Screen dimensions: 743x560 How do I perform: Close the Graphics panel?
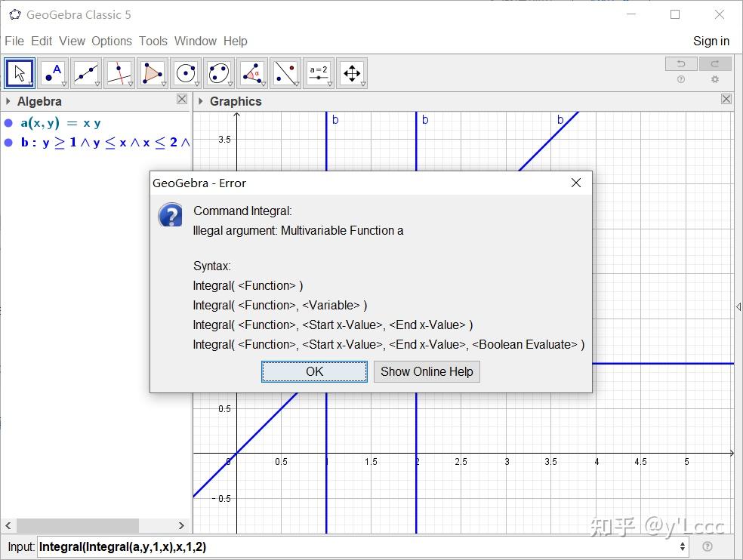tap(726, 99)
